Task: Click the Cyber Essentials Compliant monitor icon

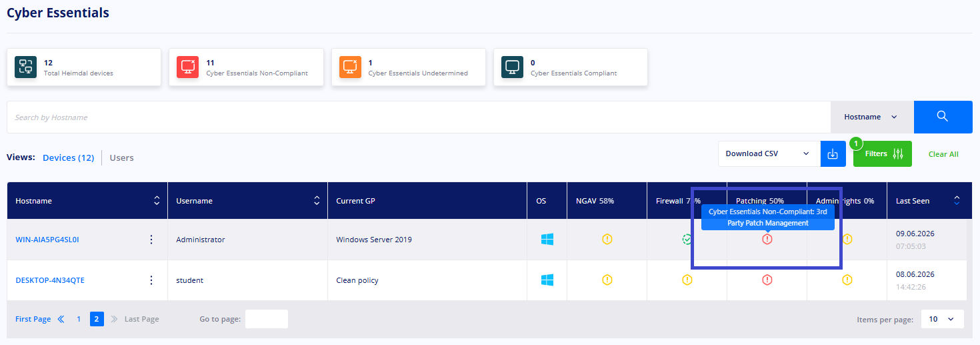Action: (x=512, y=67)
